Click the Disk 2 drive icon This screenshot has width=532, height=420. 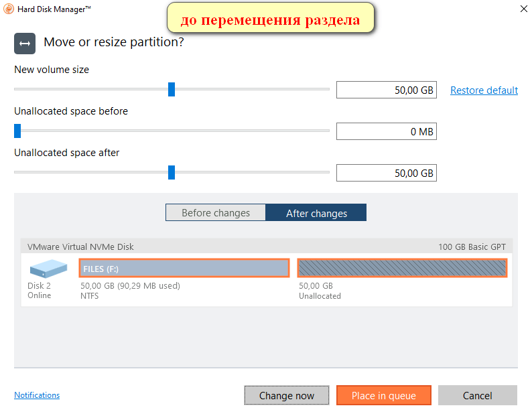coord(48,269)
